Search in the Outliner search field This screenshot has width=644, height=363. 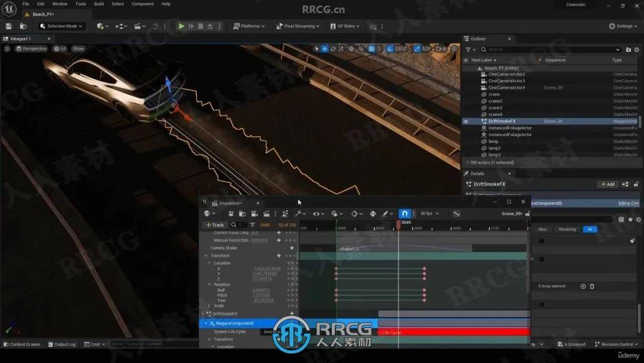[x=550, y=50]
